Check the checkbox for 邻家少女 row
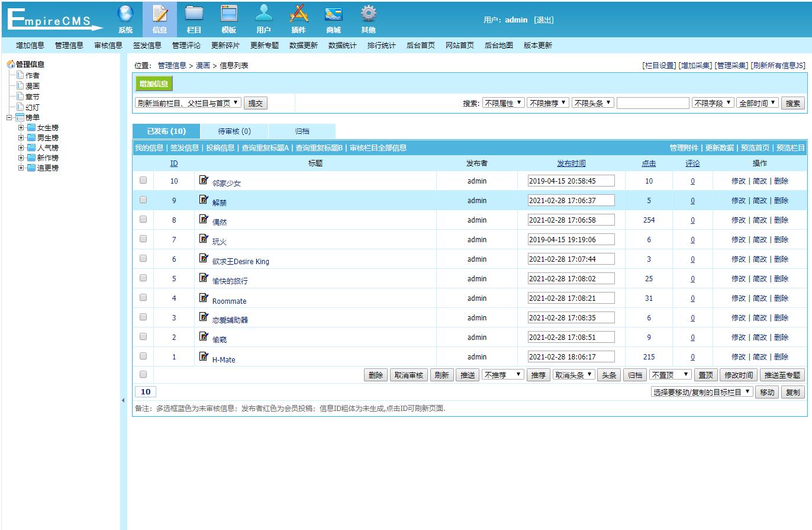 pyautogui.click(x=143, y=180)
